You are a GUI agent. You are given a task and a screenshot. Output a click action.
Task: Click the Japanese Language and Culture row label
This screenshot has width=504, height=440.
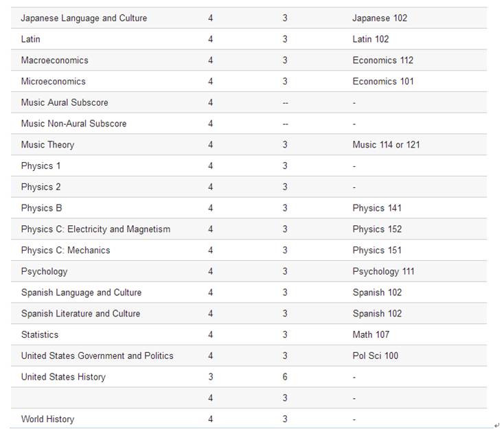coord(84,18)
